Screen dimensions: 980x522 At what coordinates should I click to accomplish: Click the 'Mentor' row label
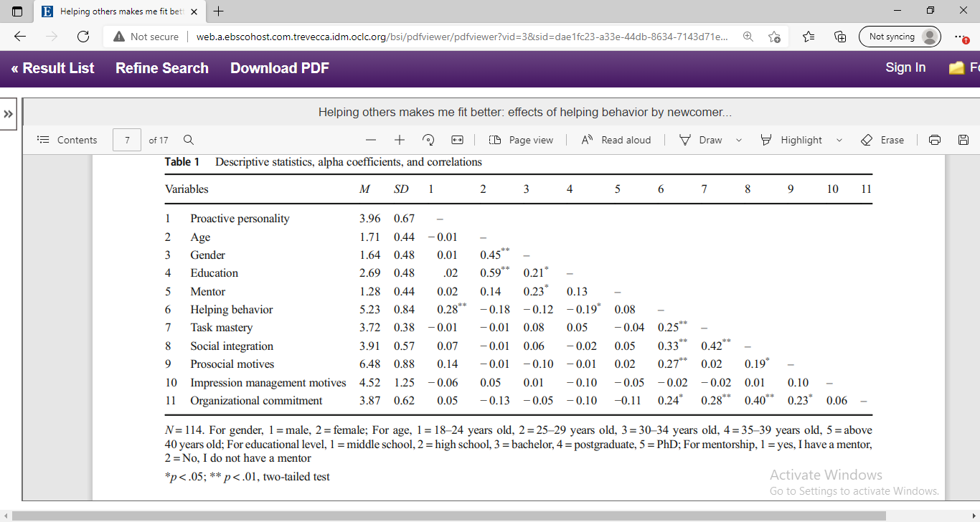[207, 292]
